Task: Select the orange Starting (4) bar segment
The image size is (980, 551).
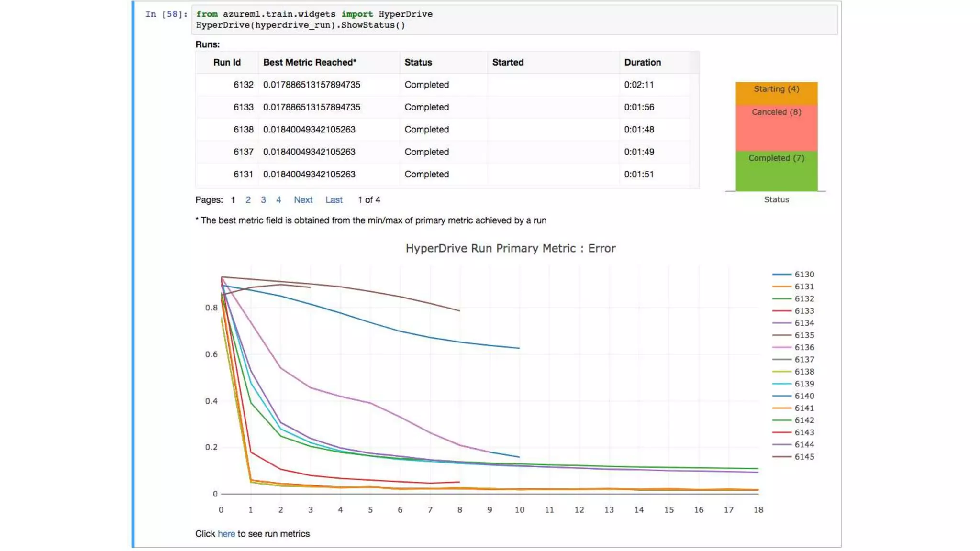Action: [776, 93]
